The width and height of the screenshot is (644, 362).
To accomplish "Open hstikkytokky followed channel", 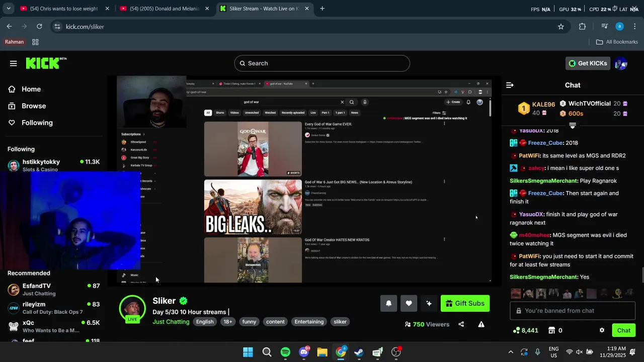I will tap(53, 165).
